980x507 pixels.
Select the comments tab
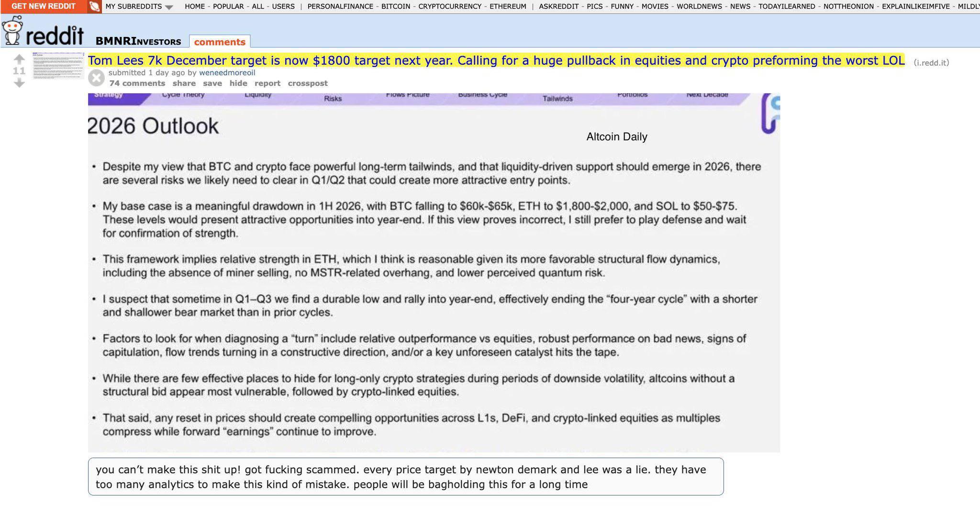[x=220, y=42]
